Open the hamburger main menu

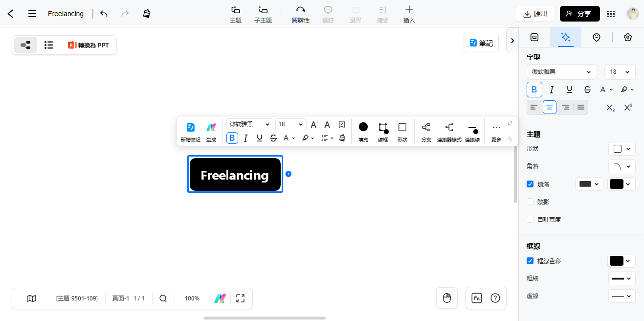pyautogui.click(x=32, y=14)
